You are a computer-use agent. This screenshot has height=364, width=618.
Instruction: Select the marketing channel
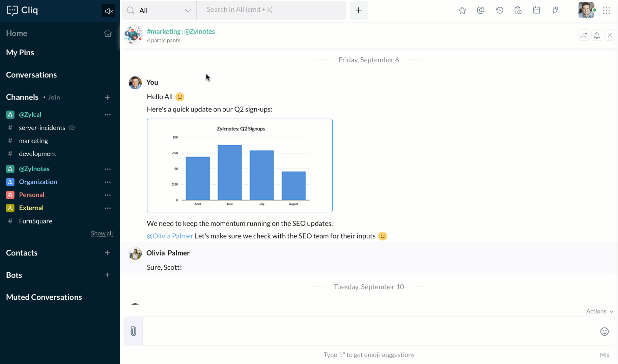[x=33, y=141]
